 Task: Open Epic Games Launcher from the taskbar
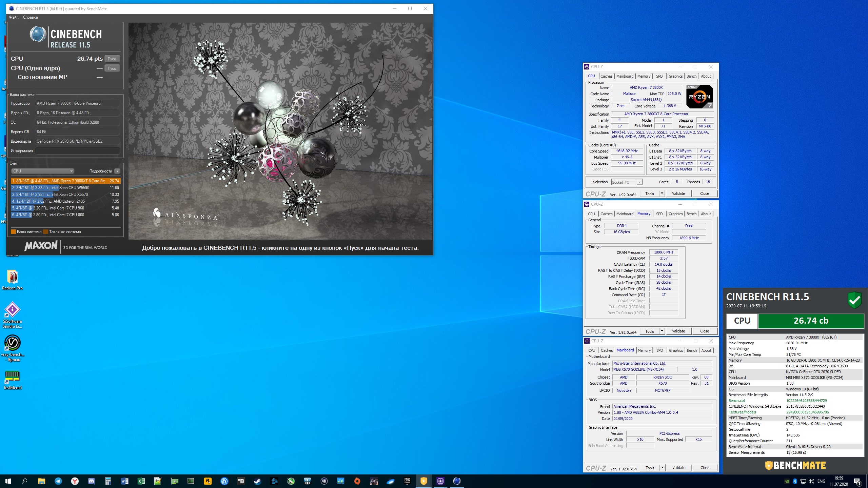[407, 481]
